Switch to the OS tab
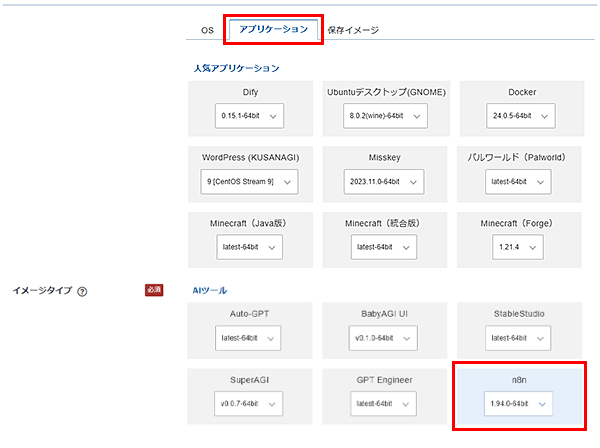 (207, 30)
